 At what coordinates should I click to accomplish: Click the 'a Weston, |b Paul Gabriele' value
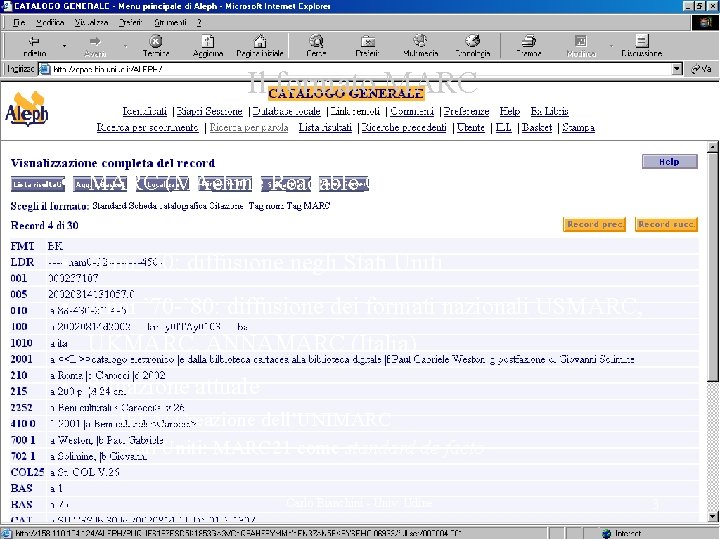(107, 440)
